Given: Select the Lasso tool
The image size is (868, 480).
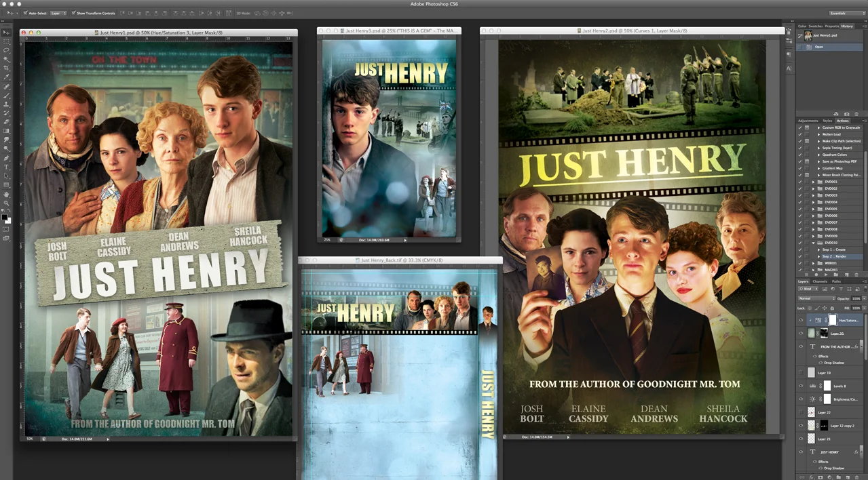Looking at the screenshot, I should click(7, 49).
